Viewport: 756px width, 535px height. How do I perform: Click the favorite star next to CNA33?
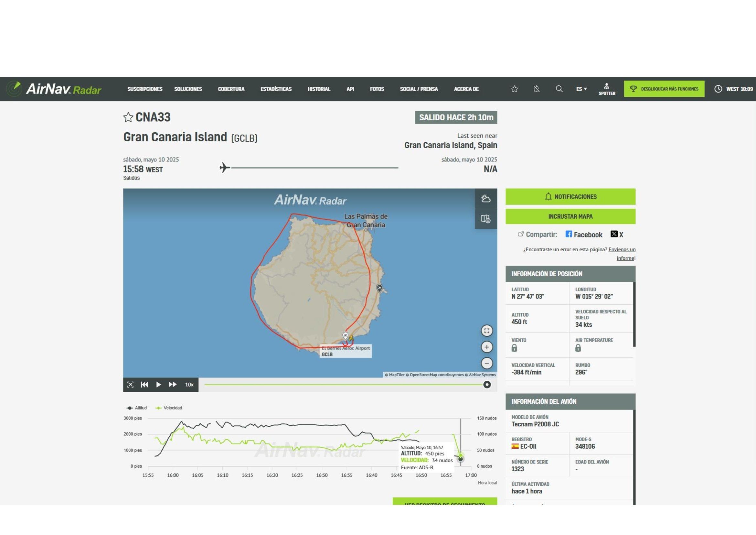pos(128,117)
